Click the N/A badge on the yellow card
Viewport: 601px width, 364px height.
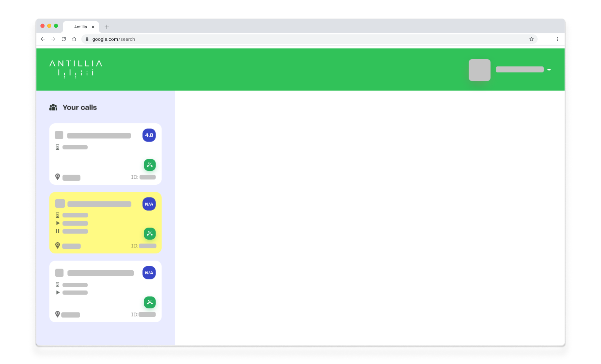149,204
